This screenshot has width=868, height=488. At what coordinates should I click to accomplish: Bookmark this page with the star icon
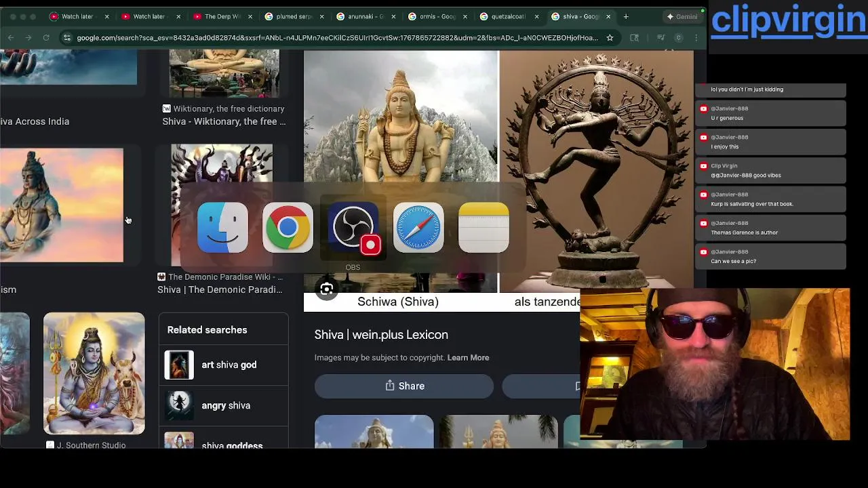610,38
